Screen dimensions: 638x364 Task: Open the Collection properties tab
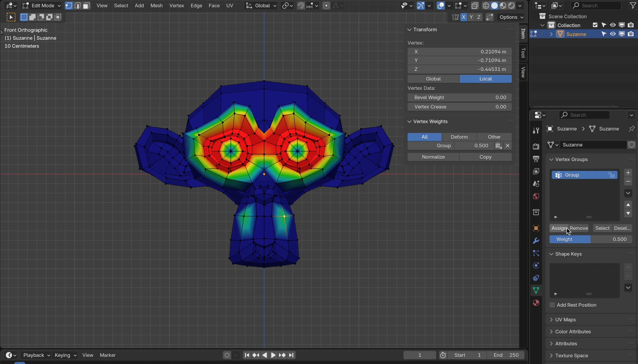pos(536,212)
